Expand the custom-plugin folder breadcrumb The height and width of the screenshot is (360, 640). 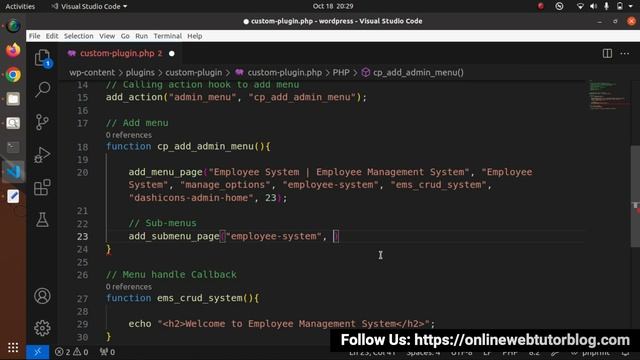[193, 73]
